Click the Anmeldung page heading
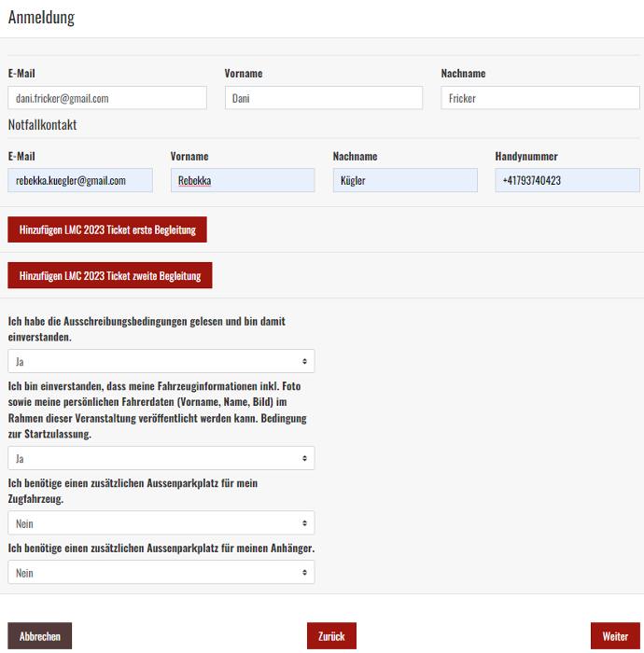The image size is (644, 653). click(x=41, y=18)
